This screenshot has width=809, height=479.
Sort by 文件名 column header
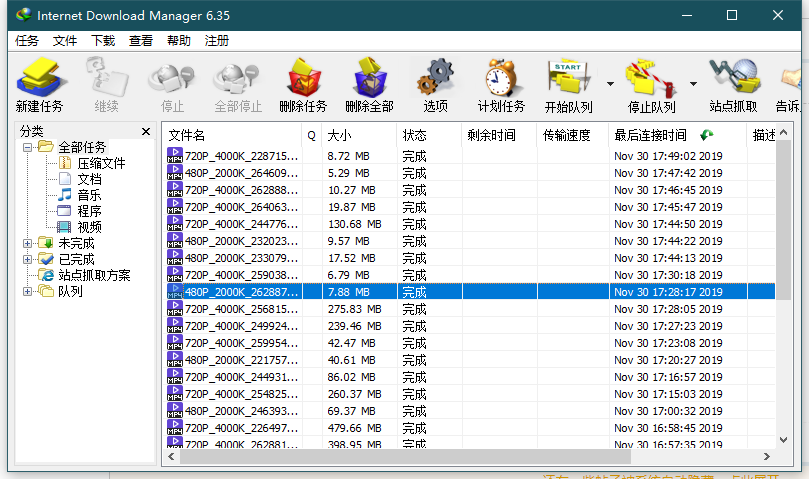click(x=232, y=135)
